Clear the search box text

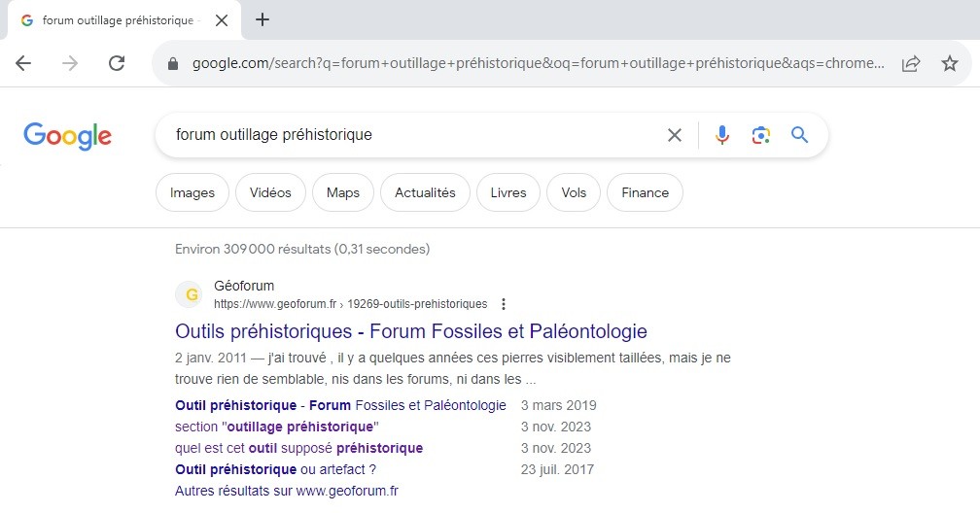[674, 135]
